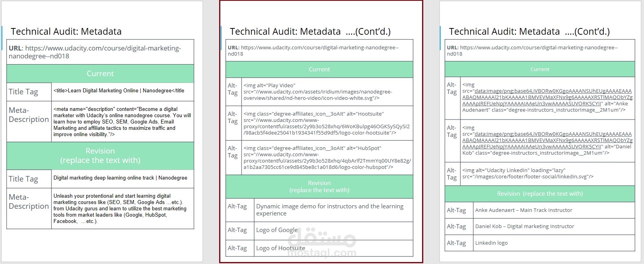Open base64 data link in the "Daniel Kob" row
The height and width of the screenshot is (264, 644).
(547, 140)
